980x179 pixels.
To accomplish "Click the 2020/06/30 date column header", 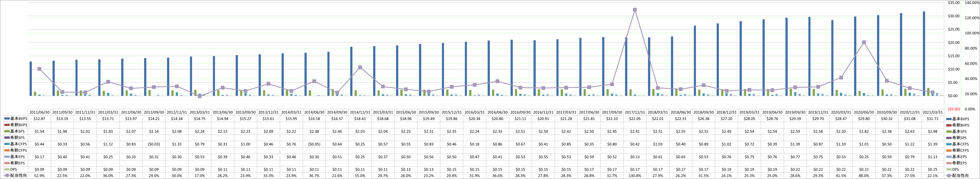I will tap(864, 112).
